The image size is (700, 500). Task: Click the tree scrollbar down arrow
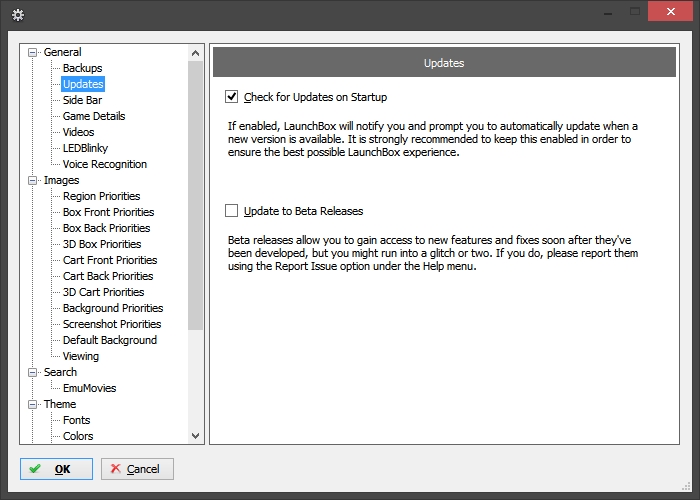click(195, 436)
